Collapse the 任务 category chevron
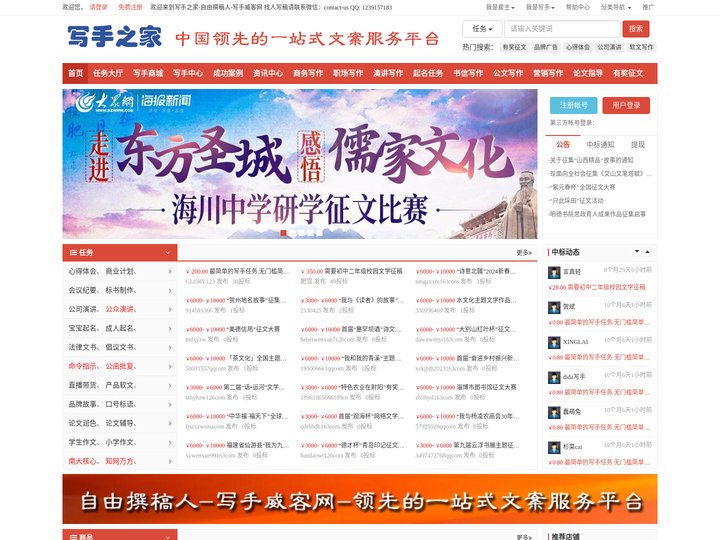The image size is (720, 540). point(168,253)
